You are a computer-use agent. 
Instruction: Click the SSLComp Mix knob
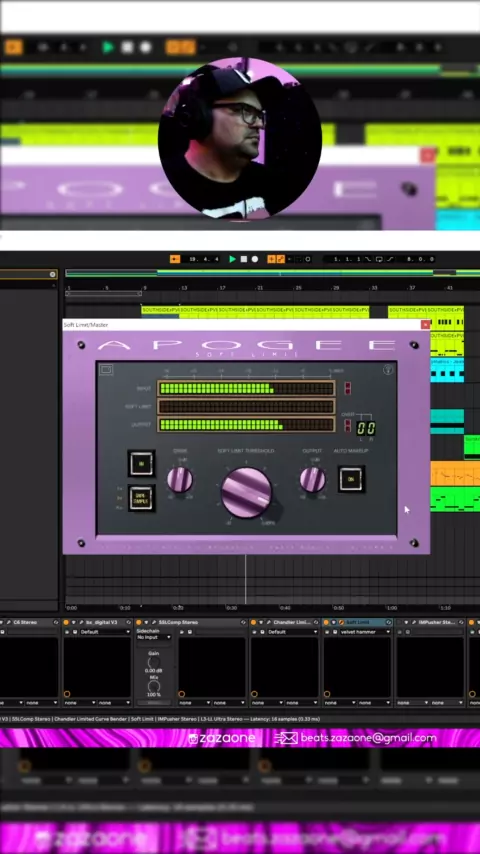154,687
